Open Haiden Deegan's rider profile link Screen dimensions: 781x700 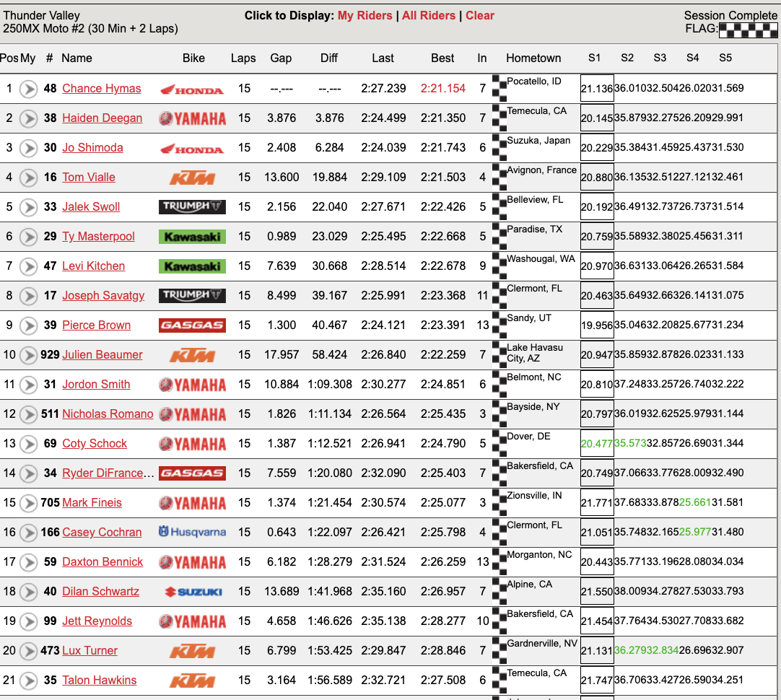pos(102,118)
